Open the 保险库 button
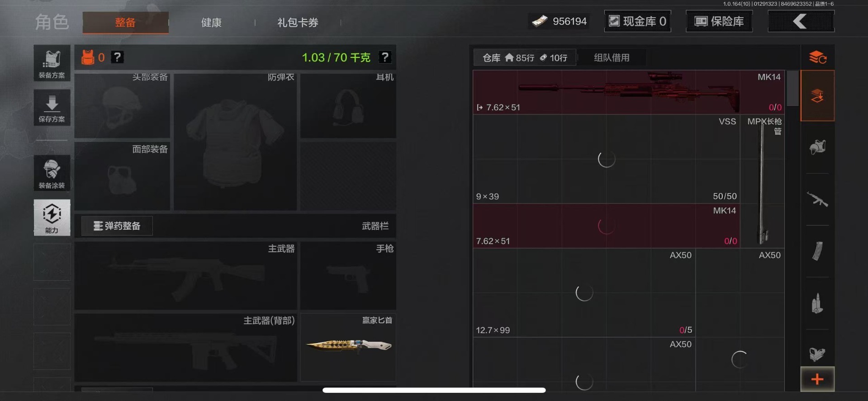The width and height of the screenshot is (868, 401). pyautogui.click(x=719, y=21)
